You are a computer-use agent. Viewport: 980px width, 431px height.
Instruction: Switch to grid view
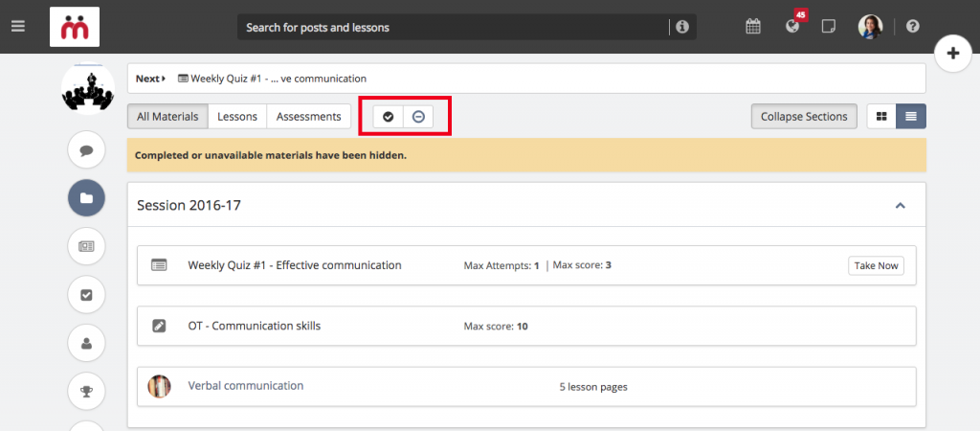tap(881, 116)
